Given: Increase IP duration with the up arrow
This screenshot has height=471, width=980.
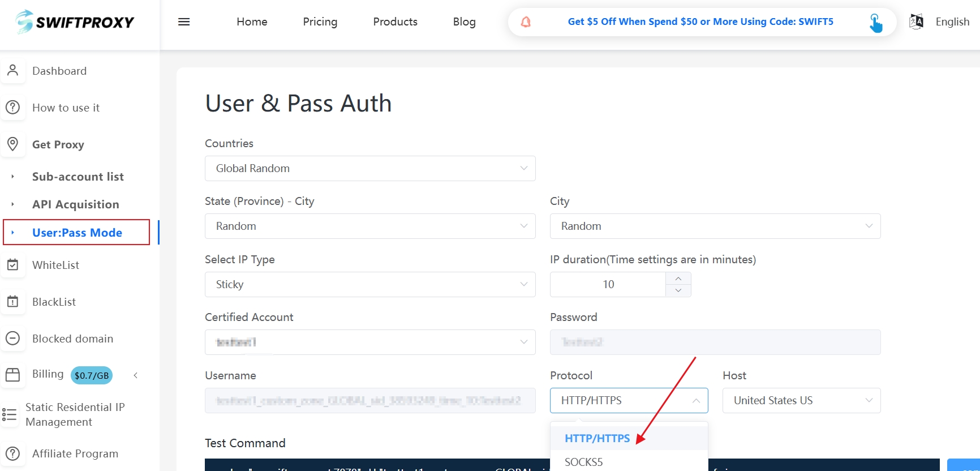Looking at the screenshot, I should click(678, 279).
